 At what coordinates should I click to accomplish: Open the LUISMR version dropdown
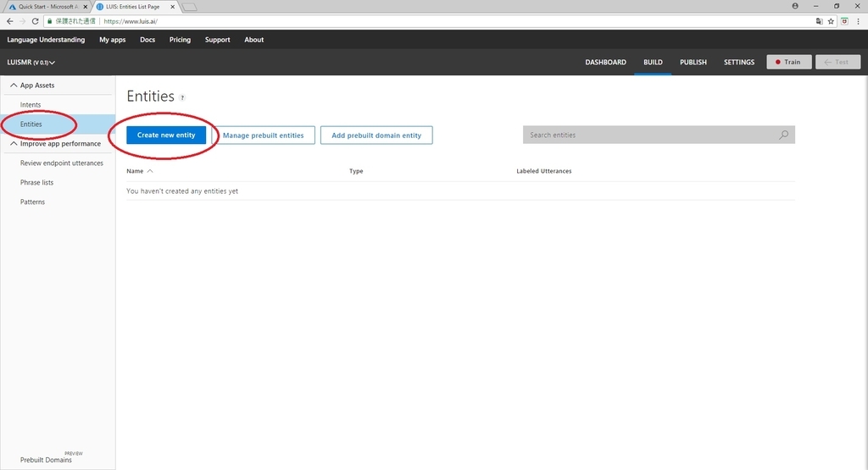(31, 63)
